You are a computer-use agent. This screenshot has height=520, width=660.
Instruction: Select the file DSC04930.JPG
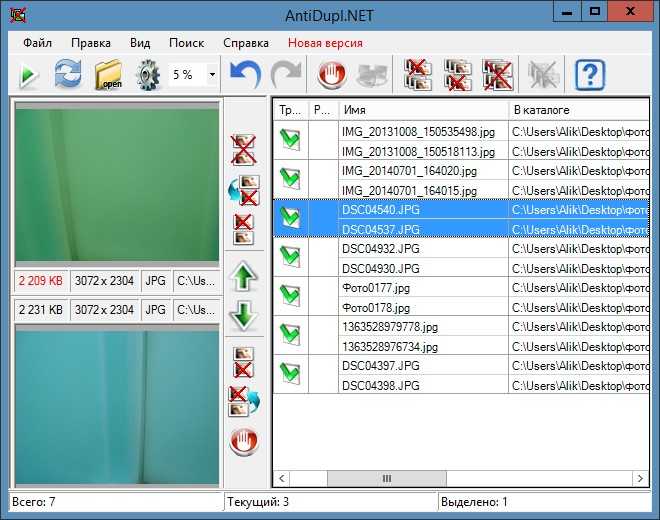point(381,268)
